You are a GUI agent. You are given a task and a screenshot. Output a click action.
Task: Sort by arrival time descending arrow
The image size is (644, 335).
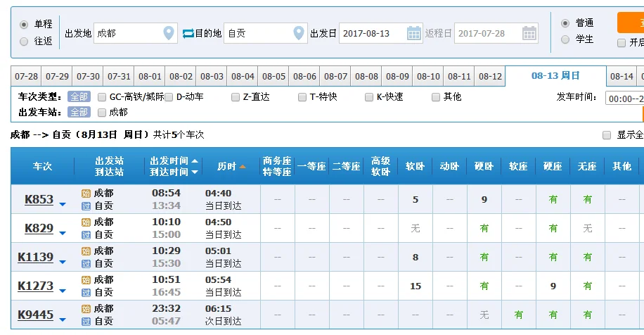[x=195, y=172]
